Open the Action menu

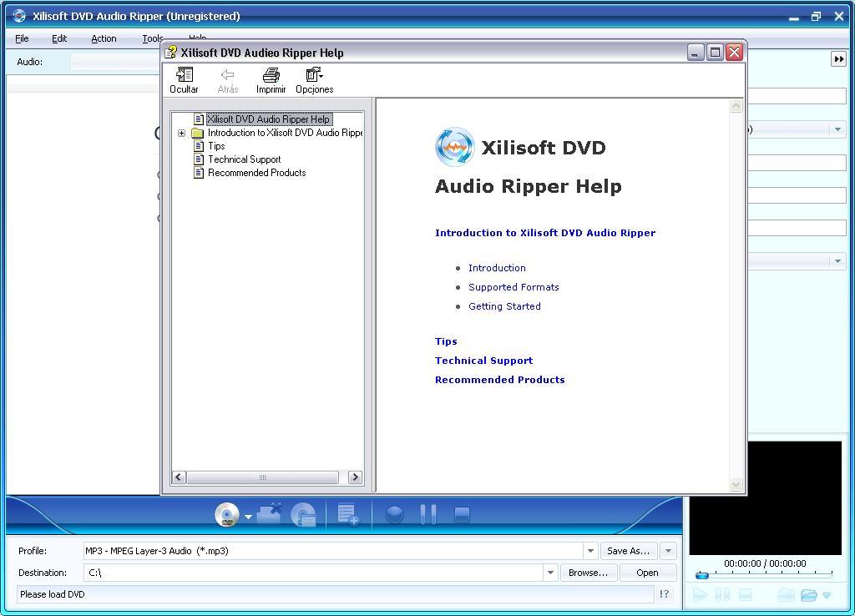pyautogui.click(x=103, y=38)
